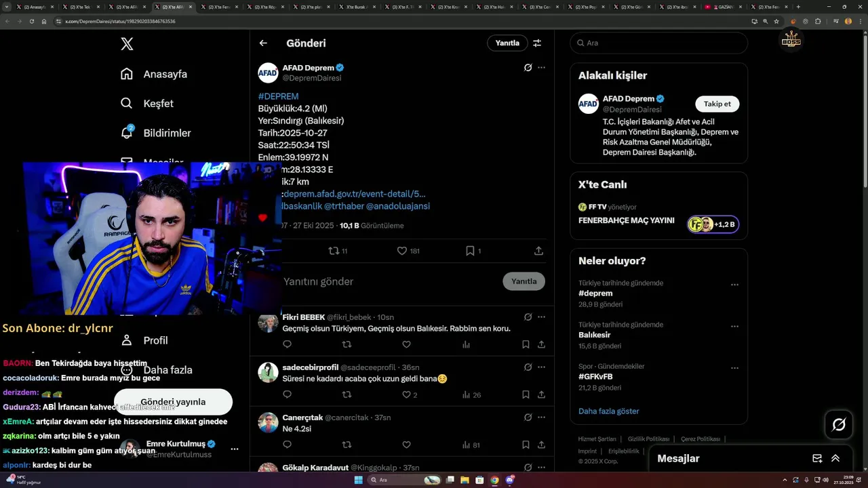Open Chrome from the taskbar
Viewport: 868px width, 488px height.
[494, 480]
